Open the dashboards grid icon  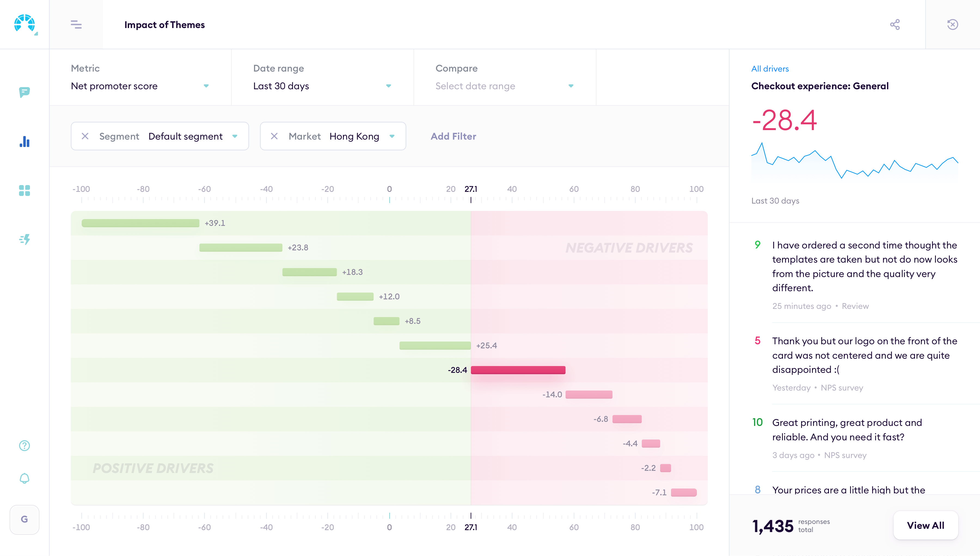(24, 191)
